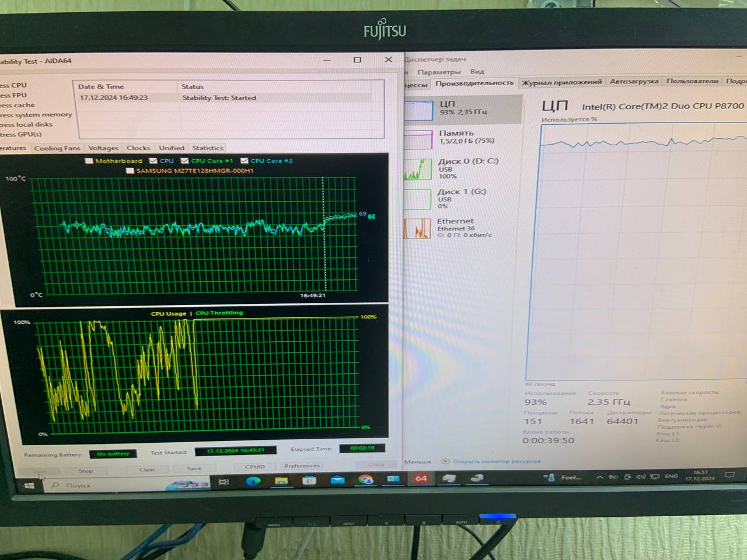747x560 pixels.
Task: Click the Save button in AIDA64
Action: pyautogui.click(x=194, y=468)
